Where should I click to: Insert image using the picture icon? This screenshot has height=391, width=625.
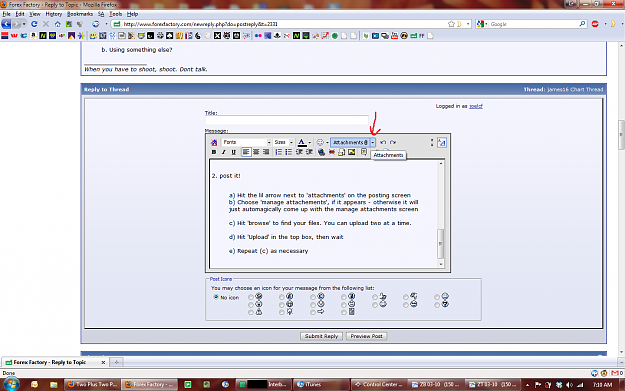coord(352,152)
